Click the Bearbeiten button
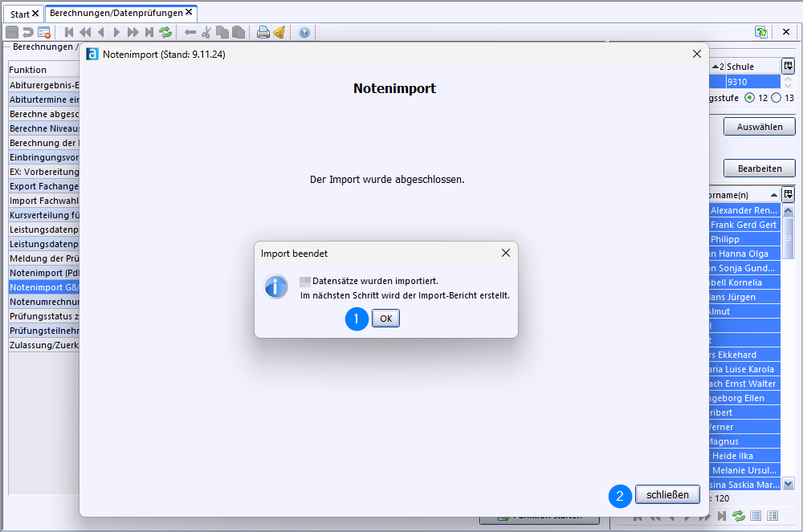The image size is (803, 532). (x=760, y=169)
